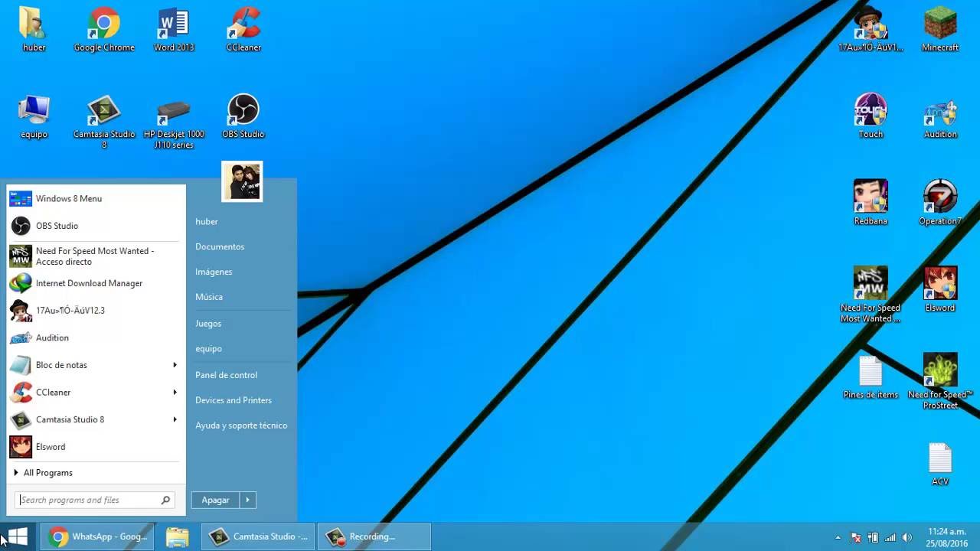Expand the Bloc de notas submenu arrow
The width and height of the screenshot is (980, 551).
point(175,365)
